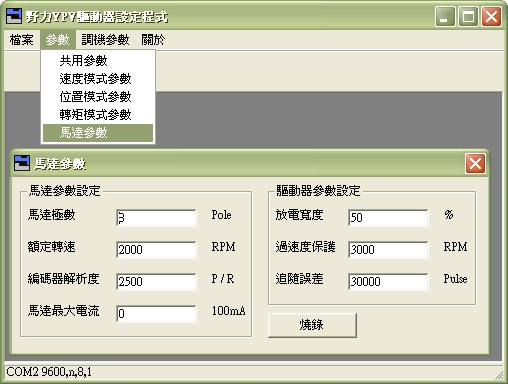Click the 放電寬度 field showing 50
508x384 pixels.
click(388, 218)
